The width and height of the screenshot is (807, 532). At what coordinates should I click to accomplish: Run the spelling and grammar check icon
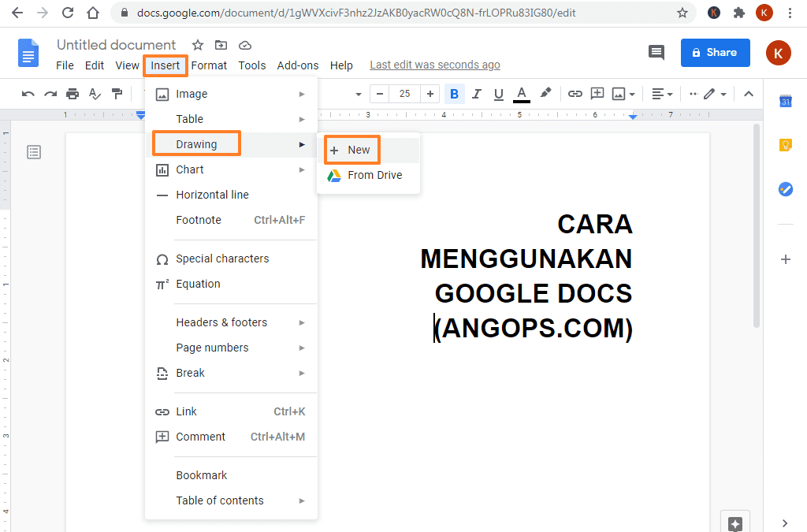tap(95, 93)
